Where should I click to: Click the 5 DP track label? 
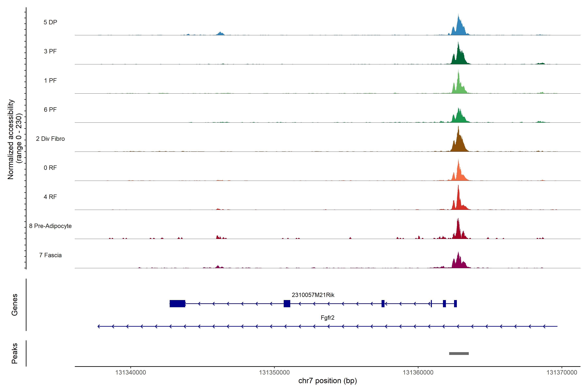point(50,22)
